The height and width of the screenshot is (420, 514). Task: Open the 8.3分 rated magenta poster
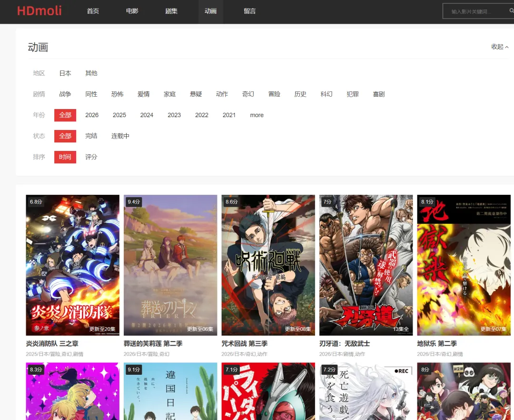(x=72, y=391)
